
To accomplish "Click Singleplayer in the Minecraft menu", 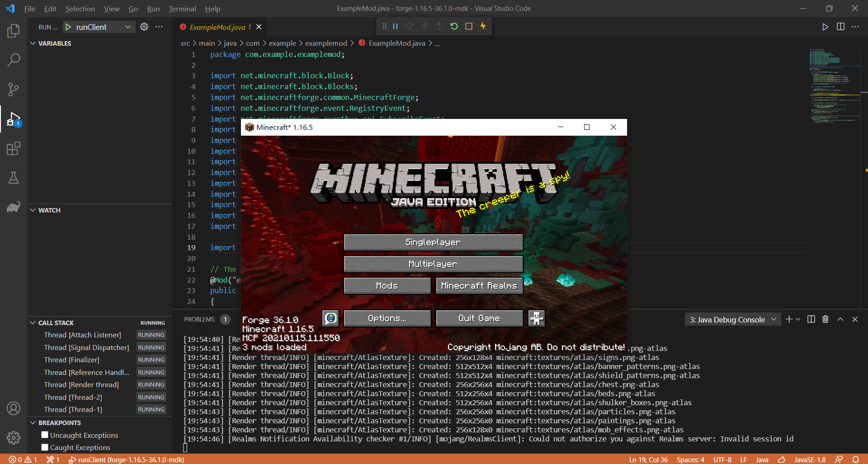I will pos(433,242).
